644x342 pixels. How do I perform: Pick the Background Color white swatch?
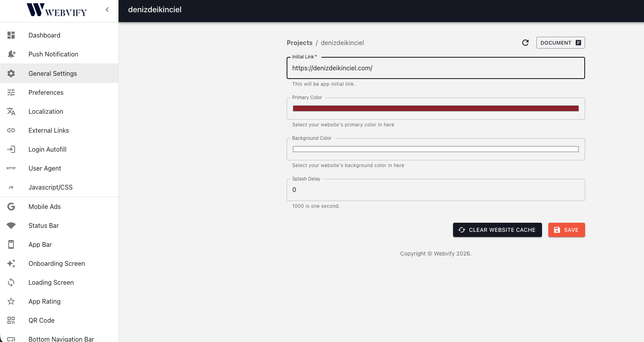436,149
